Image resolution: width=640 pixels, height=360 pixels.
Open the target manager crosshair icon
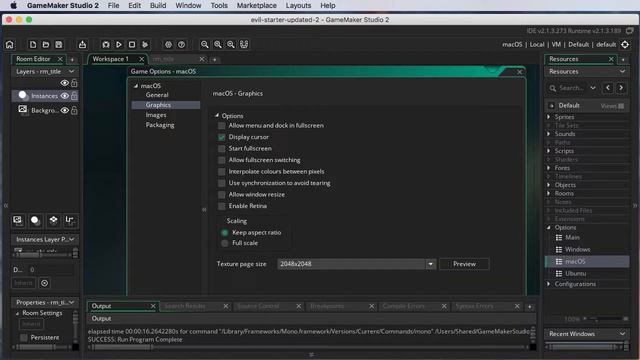pos(625,44)
